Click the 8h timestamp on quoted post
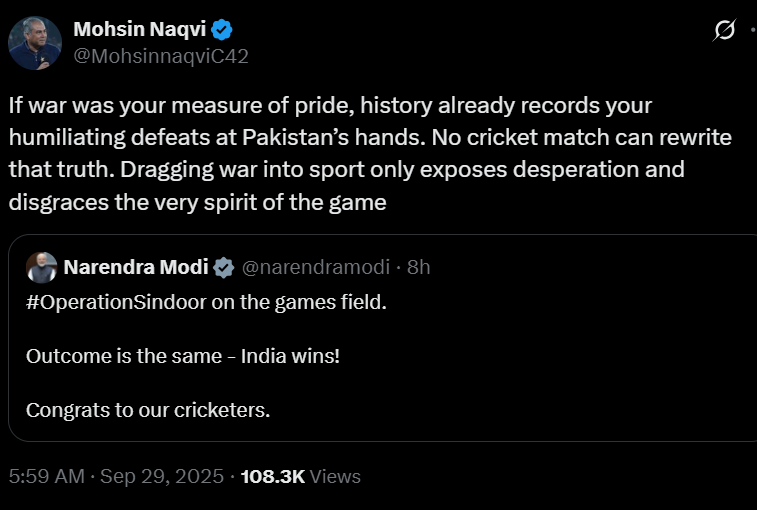 tap(419, 267)
